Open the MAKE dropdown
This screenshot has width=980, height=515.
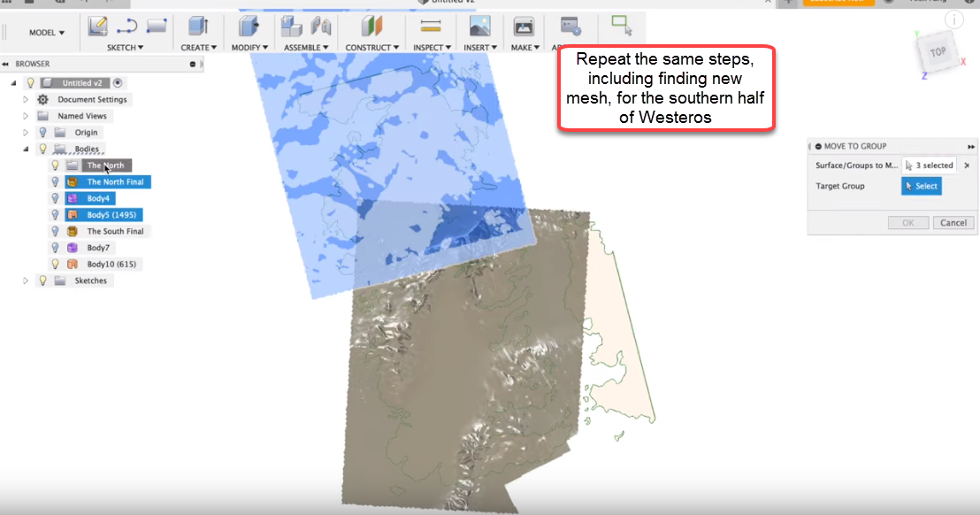click(x=525, y=48)
